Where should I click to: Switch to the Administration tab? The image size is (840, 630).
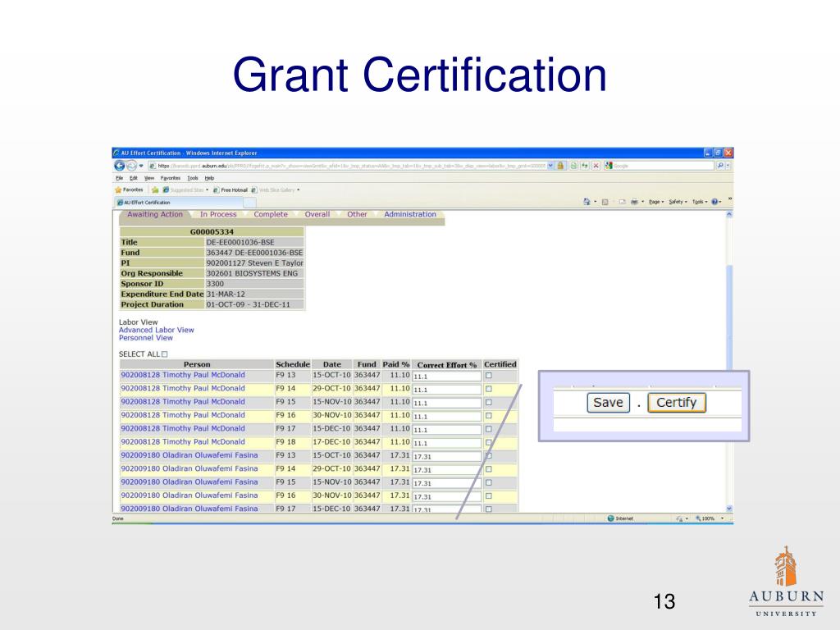(x=410, y=214)
